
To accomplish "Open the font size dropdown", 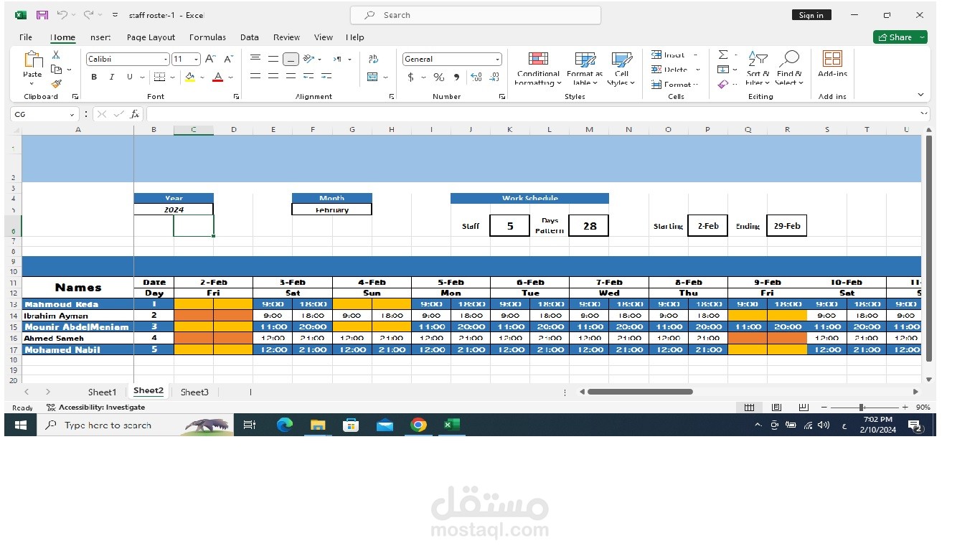I will click(x=197, y=60).
